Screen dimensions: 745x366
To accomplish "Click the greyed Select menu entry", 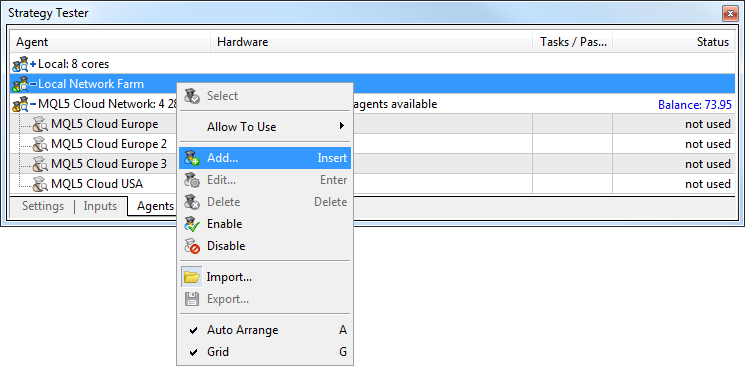I will 265,96.
